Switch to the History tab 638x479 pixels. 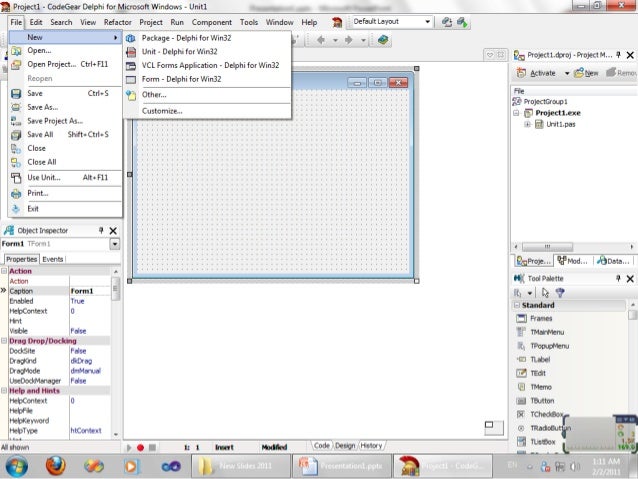click(371, 446)
